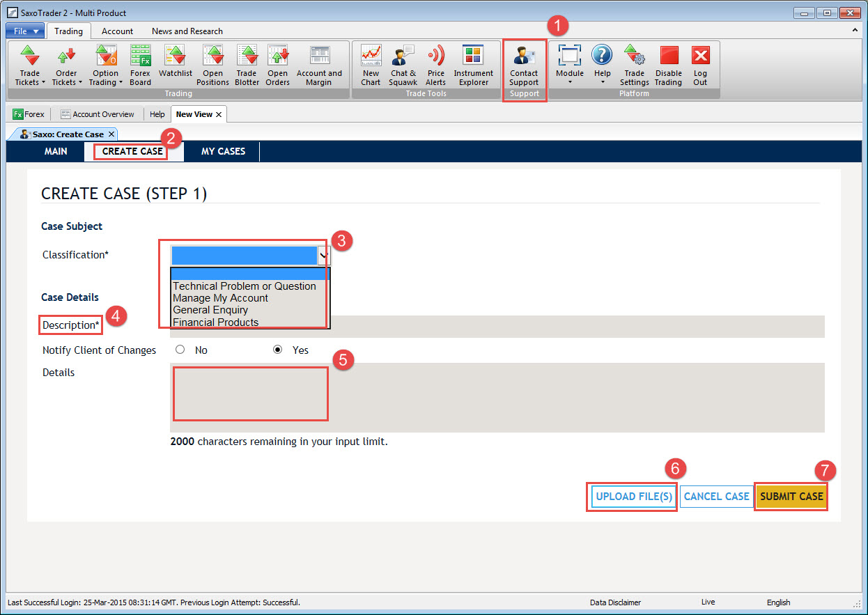The width and height of the screenshot is (868, 615).
Task: Click the SUBMIT CASE button
Action: pyautogui.click(x=791, y=497)
